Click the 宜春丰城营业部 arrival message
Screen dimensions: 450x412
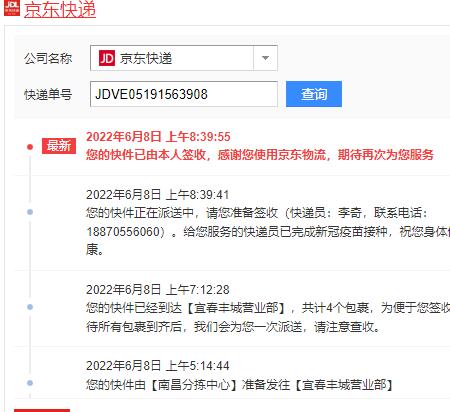point(268,317)
